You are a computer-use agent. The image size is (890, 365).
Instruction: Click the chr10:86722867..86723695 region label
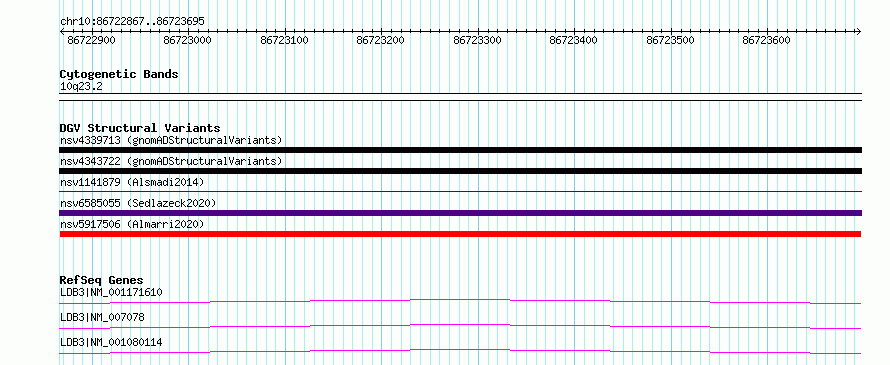(132, 21)
